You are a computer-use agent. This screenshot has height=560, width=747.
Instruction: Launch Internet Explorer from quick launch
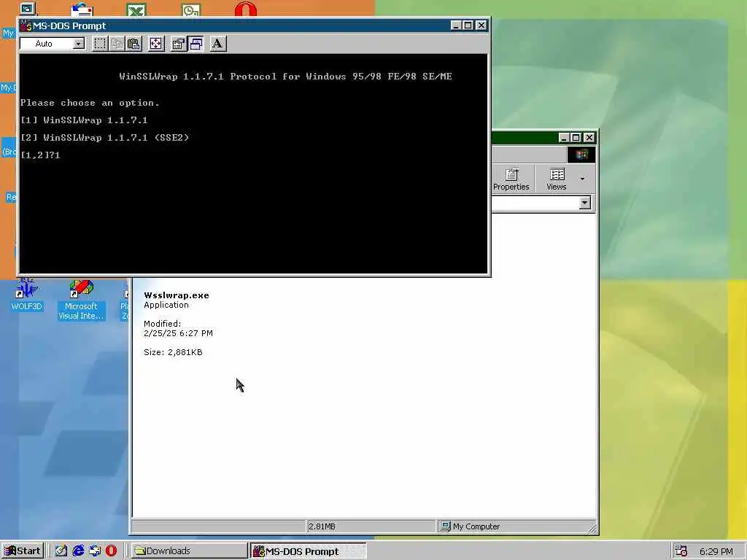pyautogui.click(x=78, y=551)
